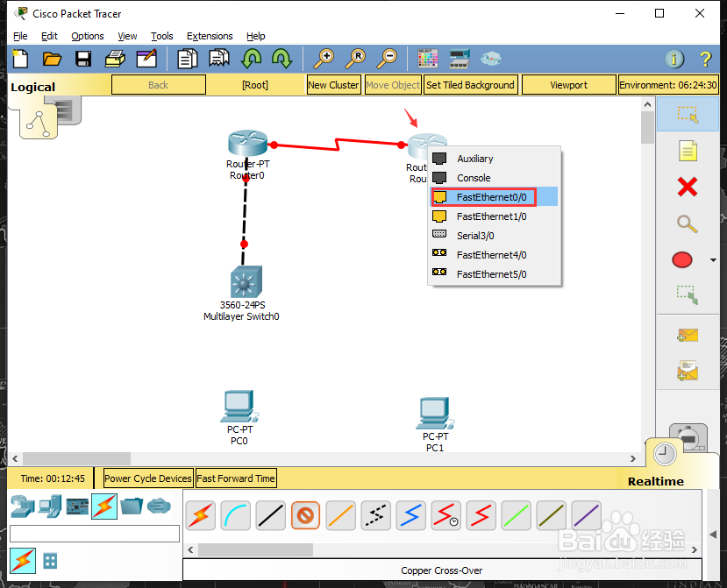
Task: Click the device search input field
Action: click(95, 534)
